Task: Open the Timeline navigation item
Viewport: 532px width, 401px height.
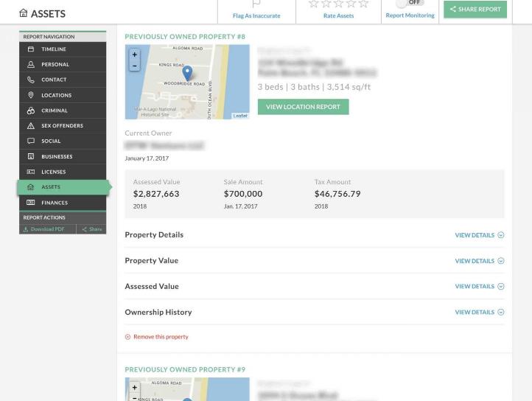Action: [63, 49]
